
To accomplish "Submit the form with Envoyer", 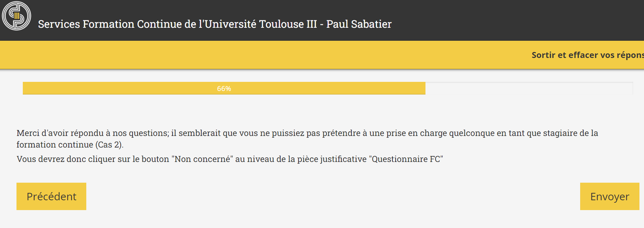I will click(609, 196).
